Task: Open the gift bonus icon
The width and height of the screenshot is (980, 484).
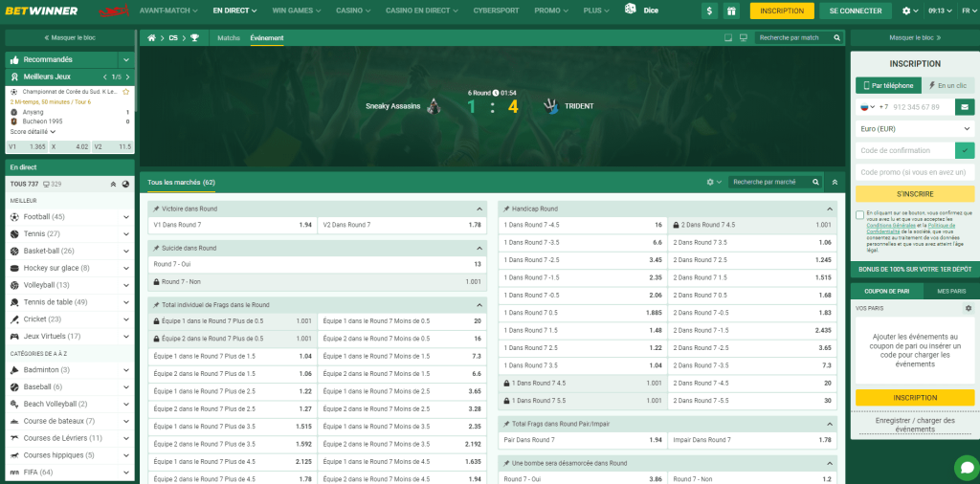Action: [x=730, y=11]
